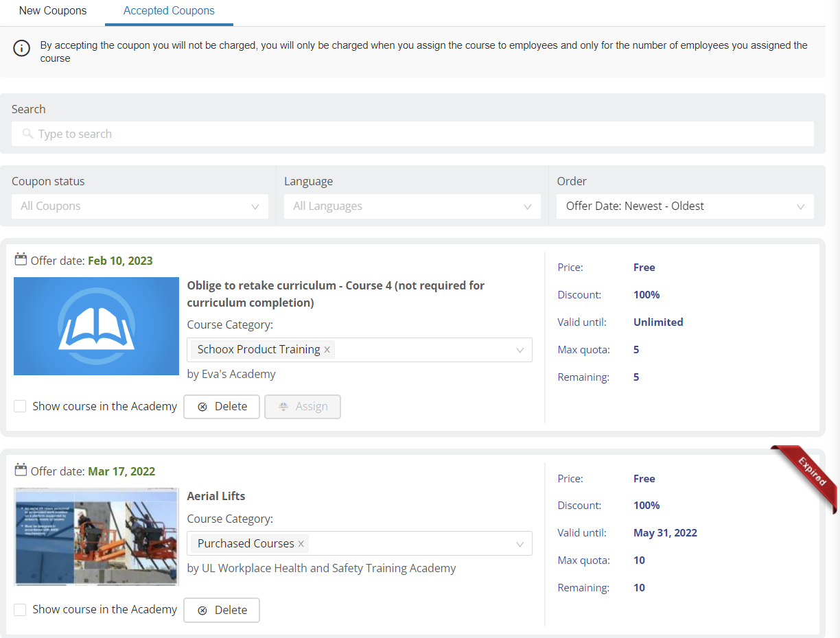Click the calendar icon beside Feb 10, 2023
Viewport: 840px width, 638px height.
21,259
